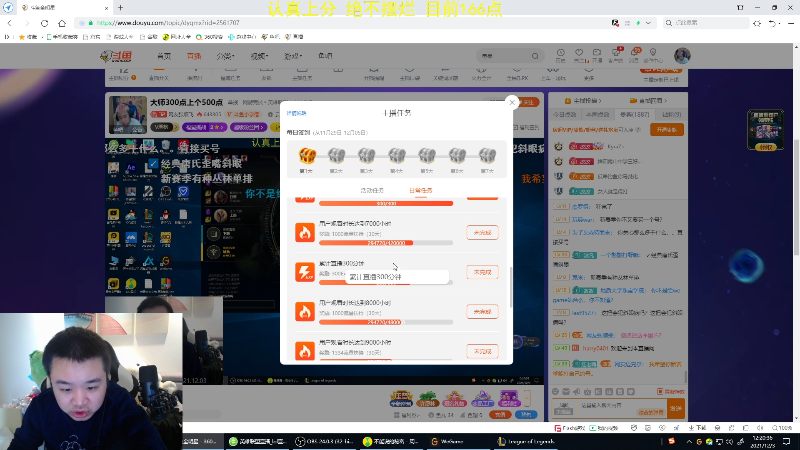Viewport: 800px width, 450px height.
Task: Click the magnifier in Douyu's search box
Action: point(535,56)
